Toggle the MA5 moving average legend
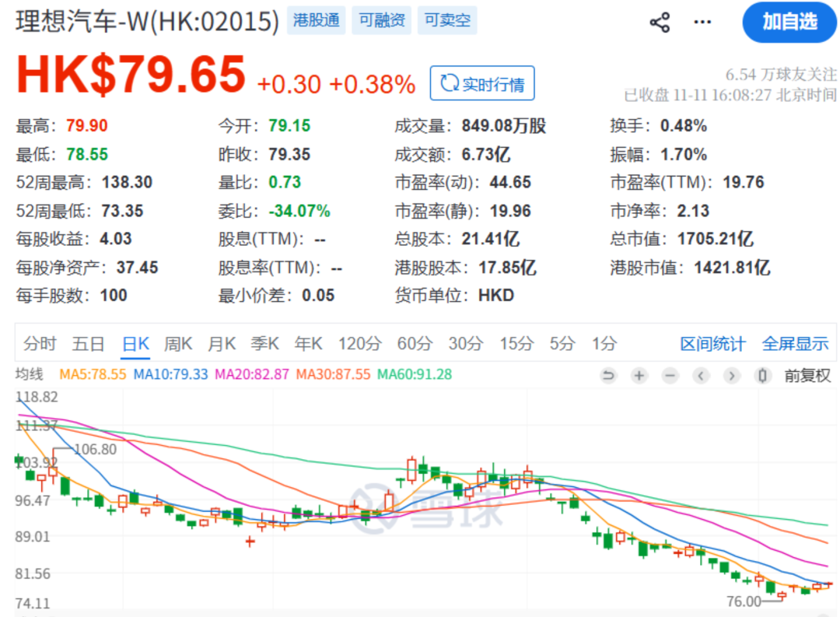The height and width of the screenshot is (617, 840). [93, 374]
